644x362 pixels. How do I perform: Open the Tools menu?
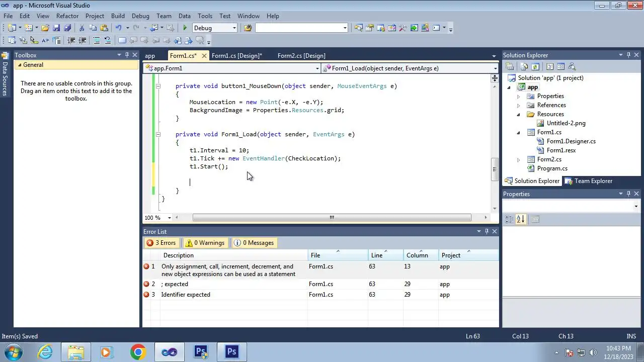point(205,16)
